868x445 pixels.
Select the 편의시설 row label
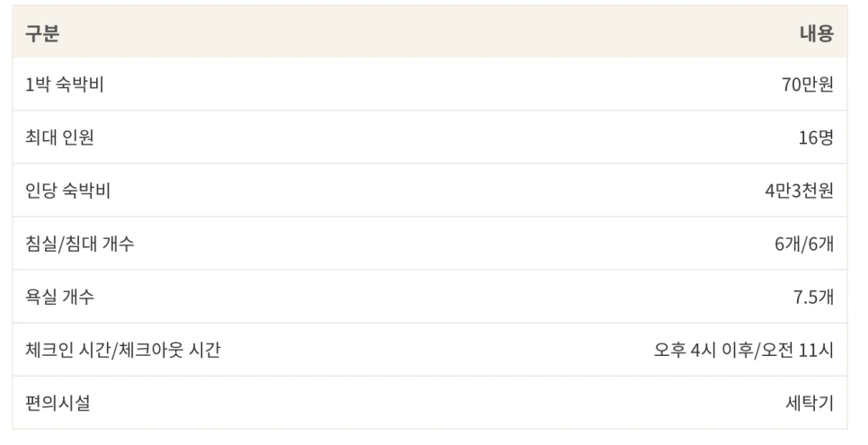point(58,404)
